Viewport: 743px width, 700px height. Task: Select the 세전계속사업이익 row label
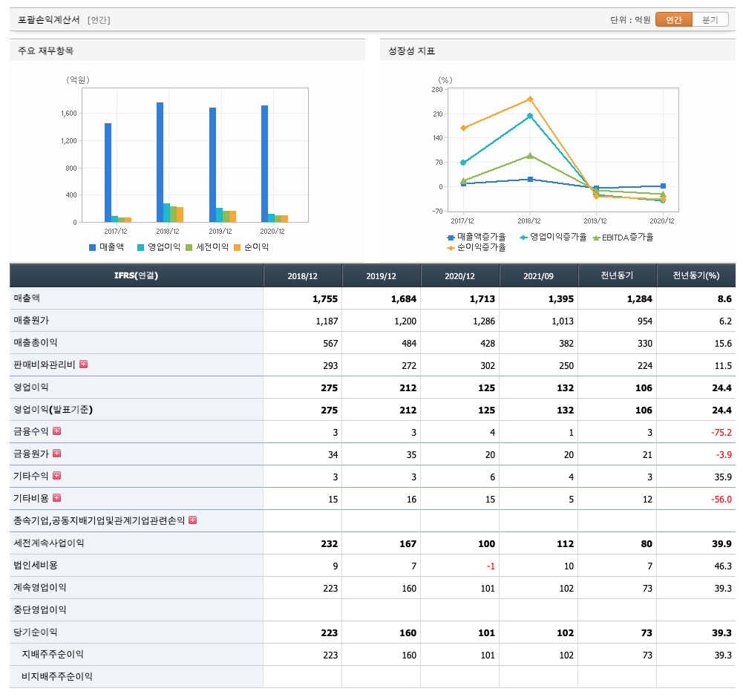point(49,543)
